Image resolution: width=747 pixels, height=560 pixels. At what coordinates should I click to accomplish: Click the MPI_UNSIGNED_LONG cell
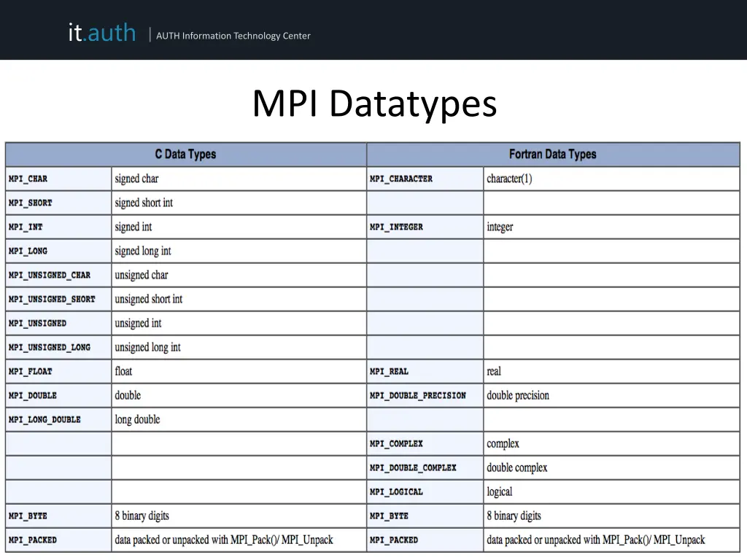pos(58,348)
